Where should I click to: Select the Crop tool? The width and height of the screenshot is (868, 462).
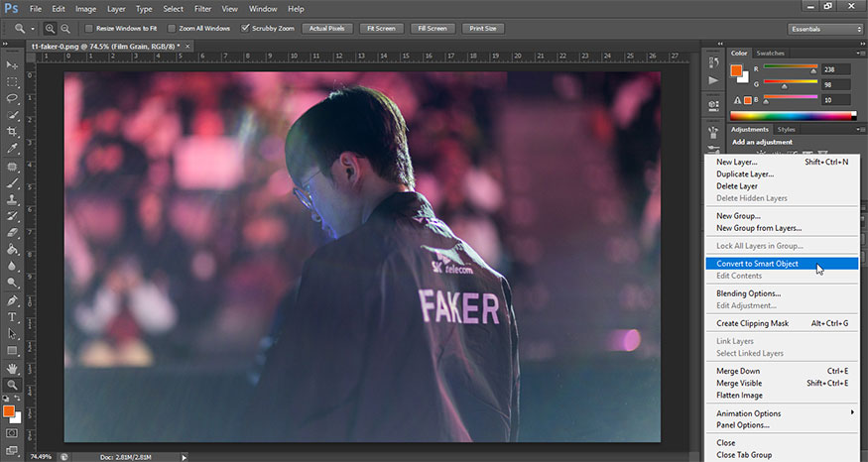point(12,132)
